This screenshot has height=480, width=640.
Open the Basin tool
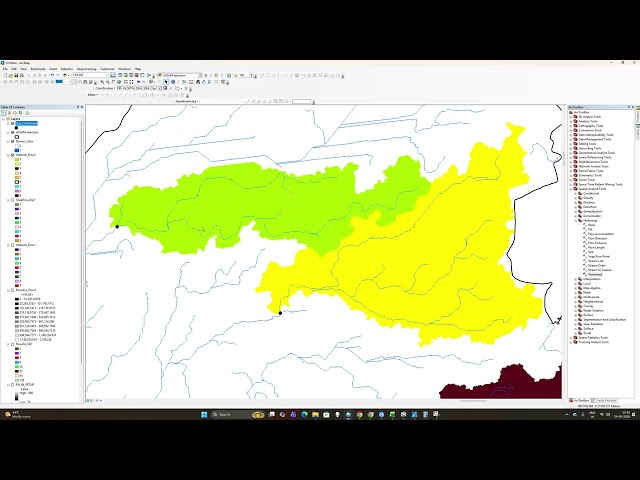(x=591, y=225)
